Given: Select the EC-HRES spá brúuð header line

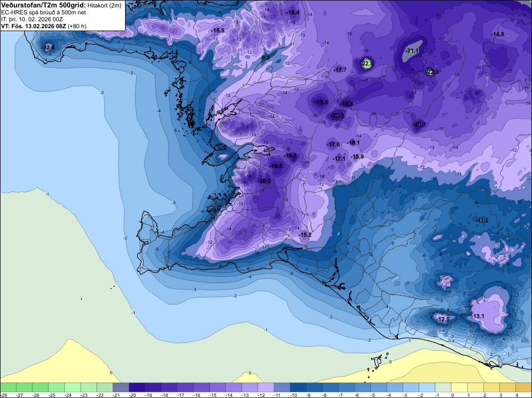Looking at the screenshot, I should 44,13.
